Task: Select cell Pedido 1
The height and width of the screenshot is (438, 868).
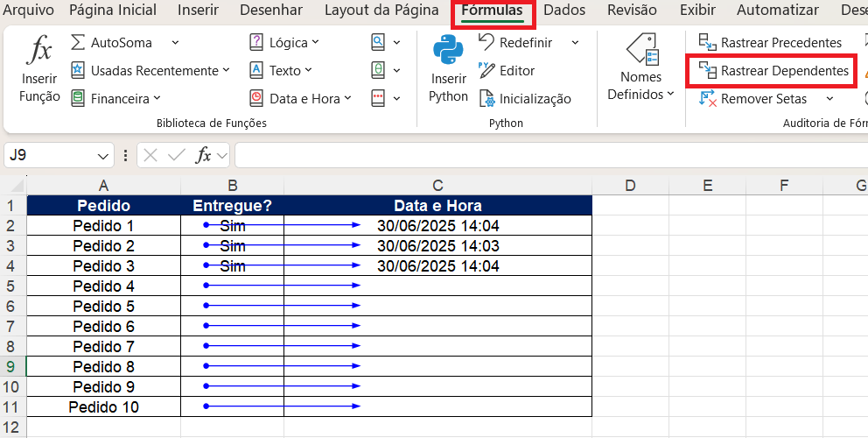Action: pyautogui.click(x=103, y=226)
